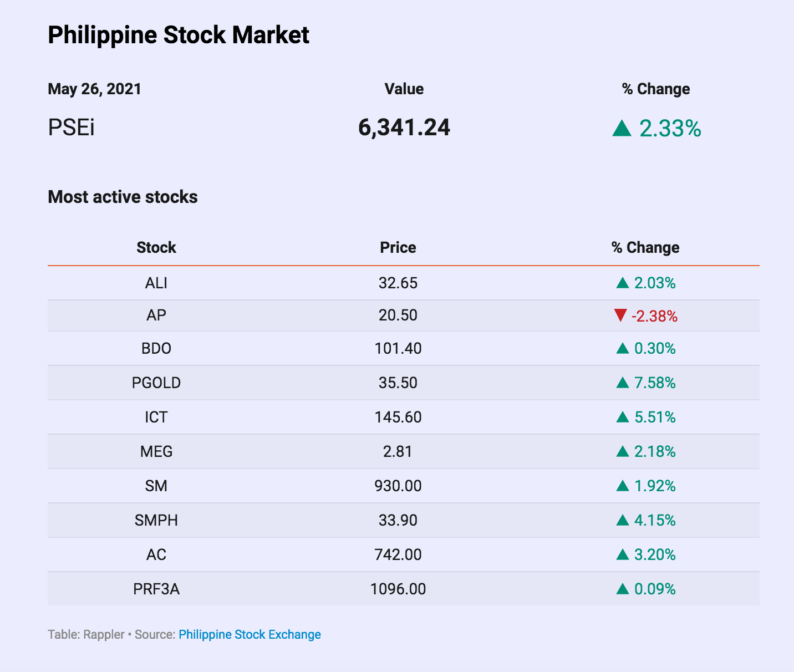The width and height of the screenshot is (794, 672).
Task: Click the table's % Change column header
Action: 645,247
